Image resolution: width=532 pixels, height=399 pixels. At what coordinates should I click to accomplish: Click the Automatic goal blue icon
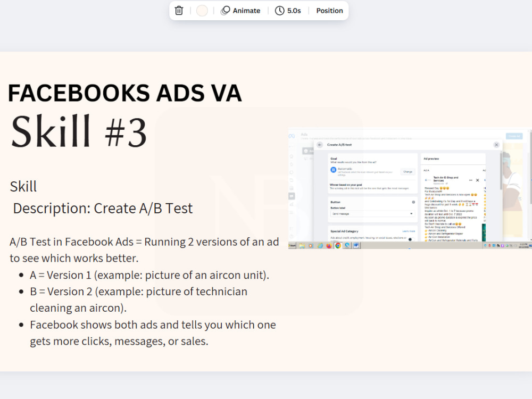point(333,170)
